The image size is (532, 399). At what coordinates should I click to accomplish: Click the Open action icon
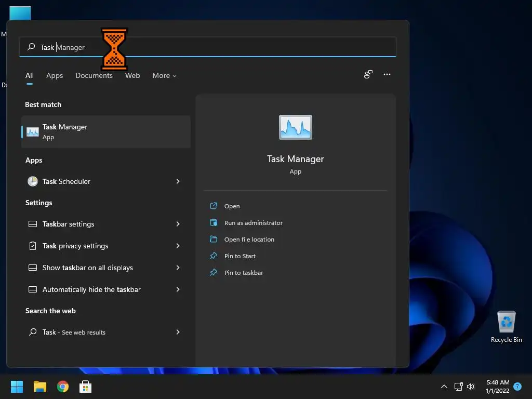click(x=214, y=206)
